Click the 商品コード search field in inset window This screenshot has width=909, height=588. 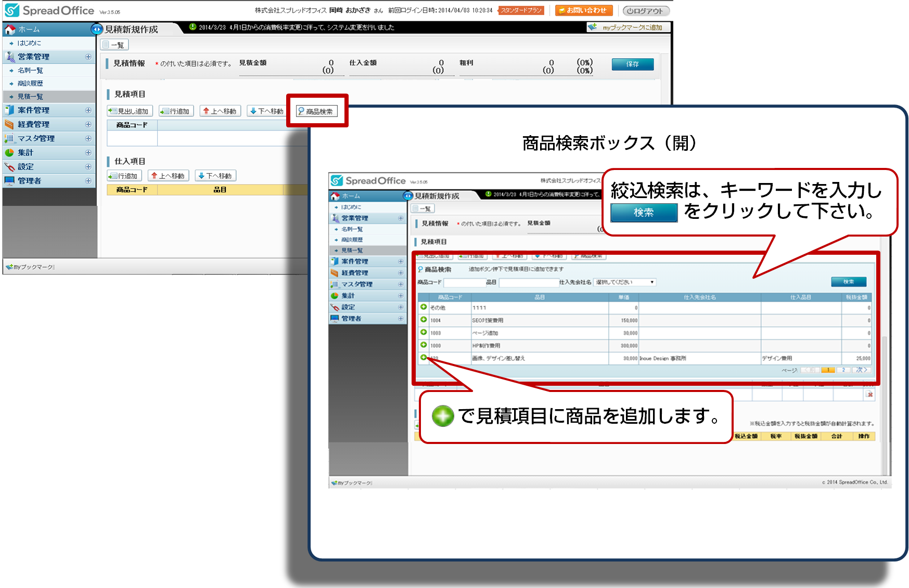[x=464, y=282]
